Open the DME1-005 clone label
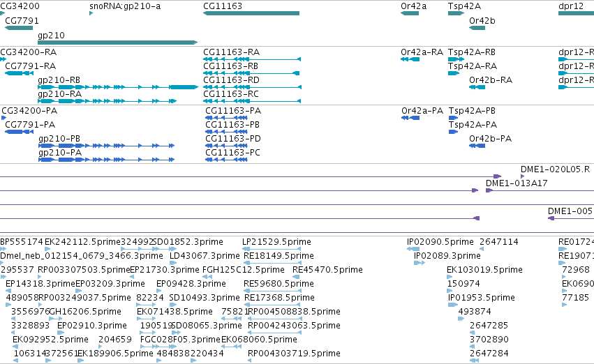This screenshot has height=364, width=594. [570, 211]
